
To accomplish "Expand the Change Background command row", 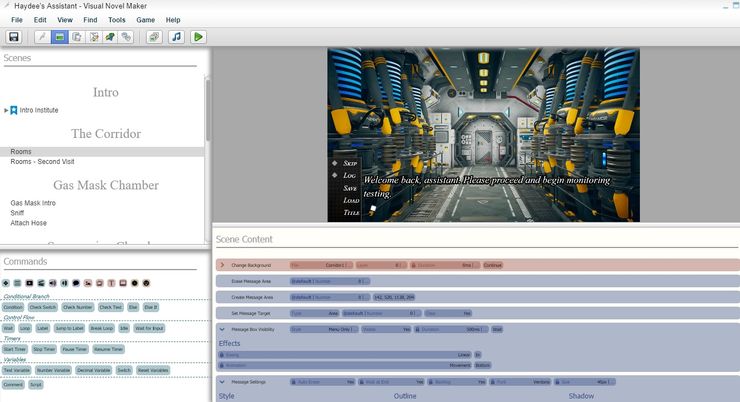I will (222, 265).
